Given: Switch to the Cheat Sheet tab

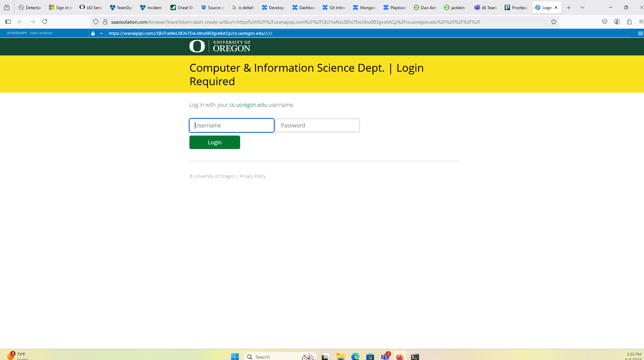Looking at the screenshot, I should pos(182,7).
